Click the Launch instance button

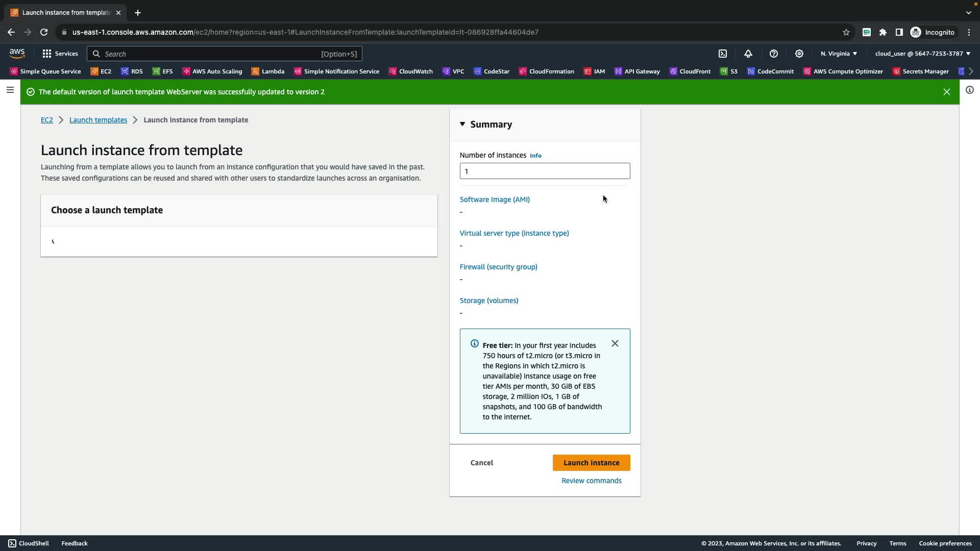coord(591,463)
